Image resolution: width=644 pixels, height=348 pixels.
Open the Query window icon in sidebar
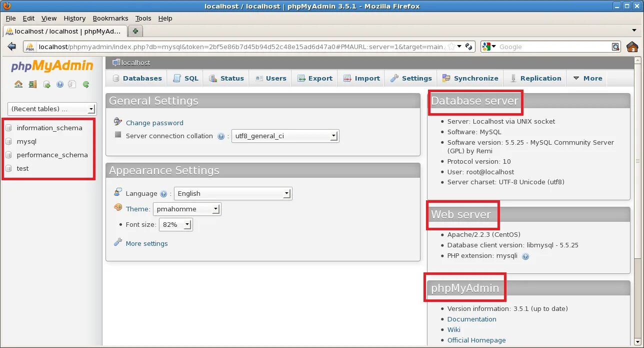pos(46,84)
